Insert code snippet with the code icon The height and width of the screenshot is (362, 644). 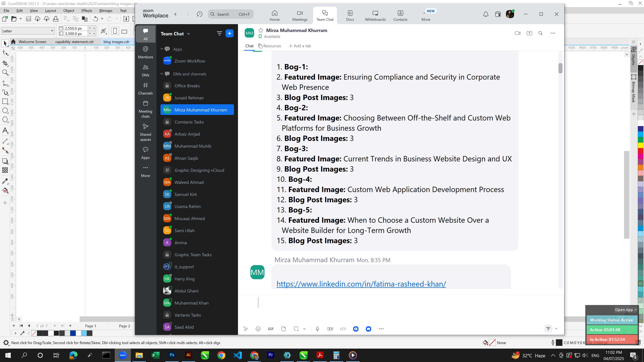343,329
